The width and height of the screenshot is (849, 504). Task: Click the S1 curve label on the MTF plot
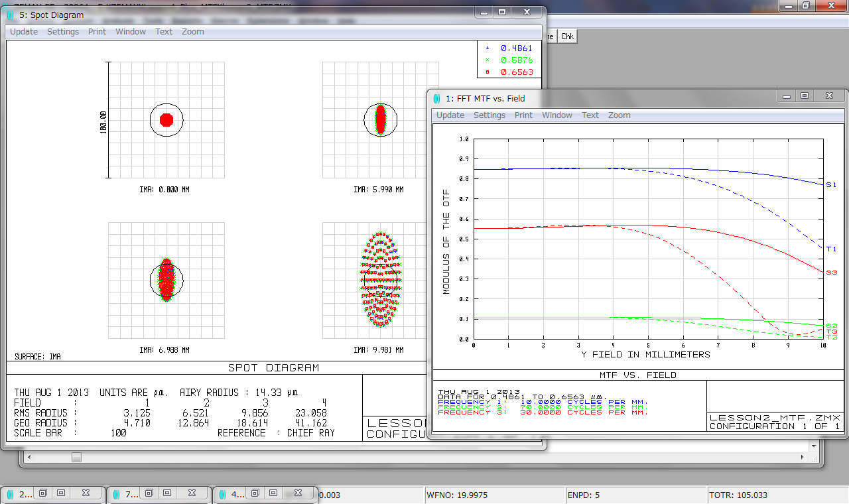click(x=831, y=184)
